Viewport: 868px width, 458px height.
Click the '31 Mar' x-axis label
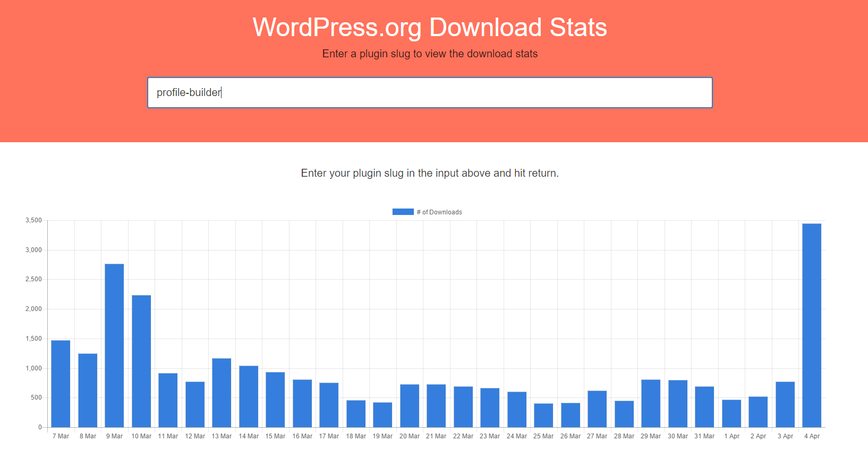pos(704,436)
